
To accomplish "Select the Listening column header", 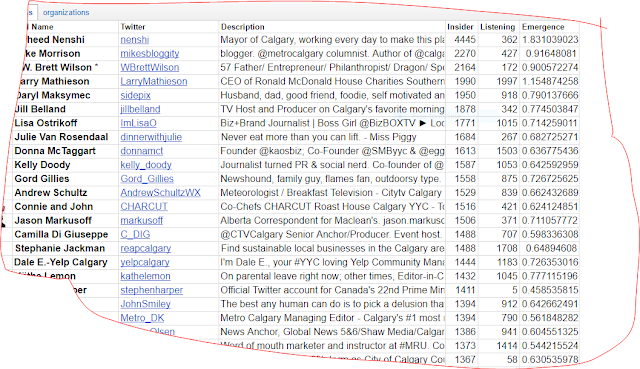I will click(x=499, y=27).
